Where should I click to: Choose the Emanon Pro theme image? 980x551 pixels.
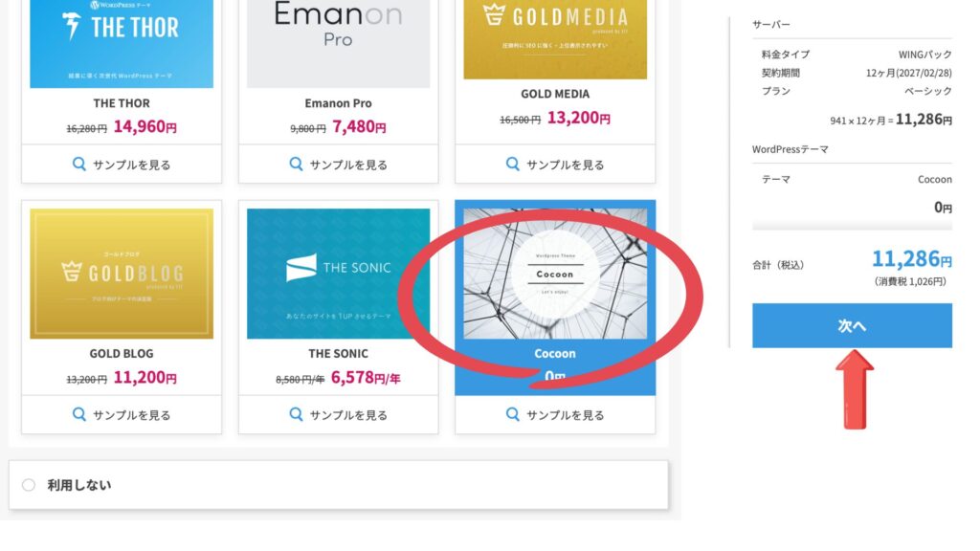click(338, 43)
